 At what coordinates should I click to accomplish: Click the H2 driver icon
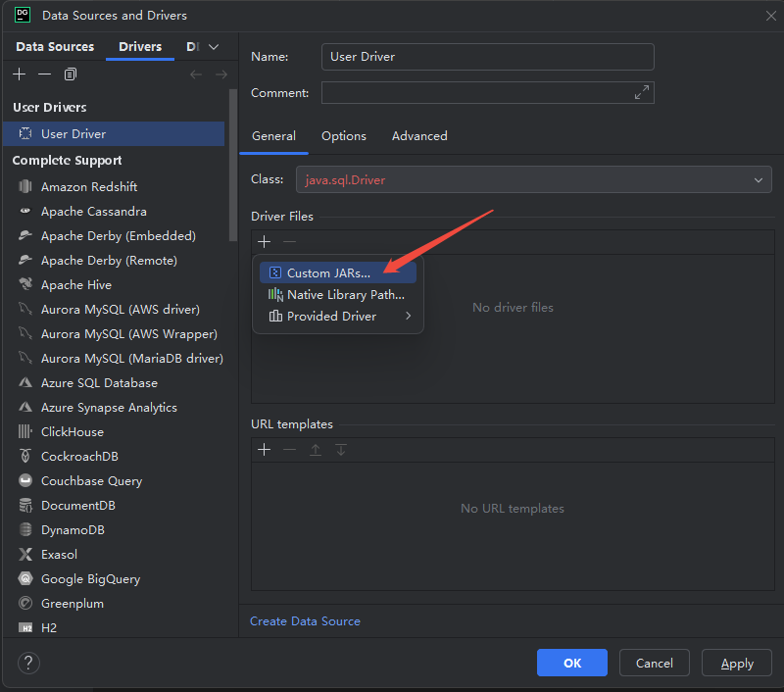(25, 627)
